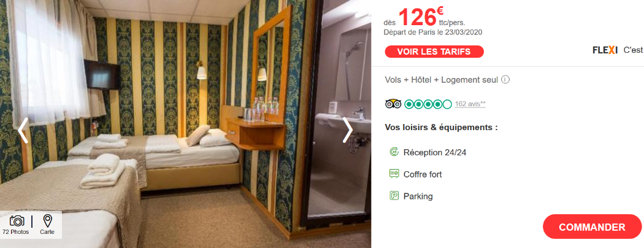Advance to next photo with right chevron

pos(348,131)
